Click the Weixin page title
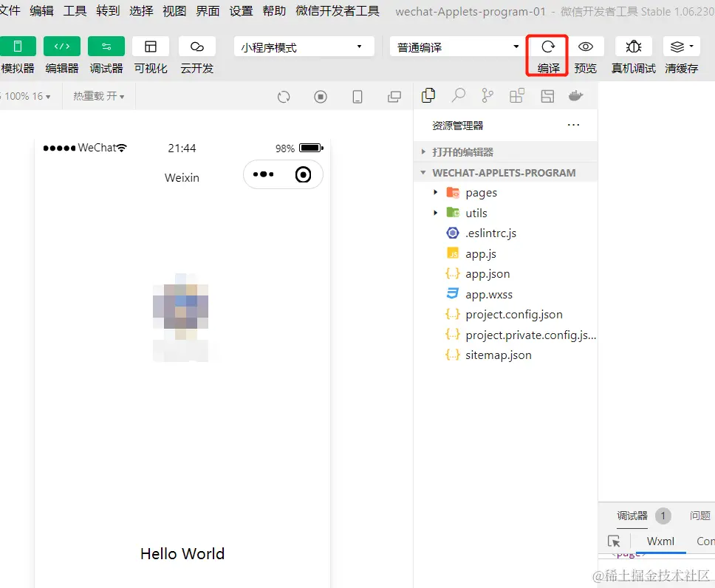 [x=182, y=177]
